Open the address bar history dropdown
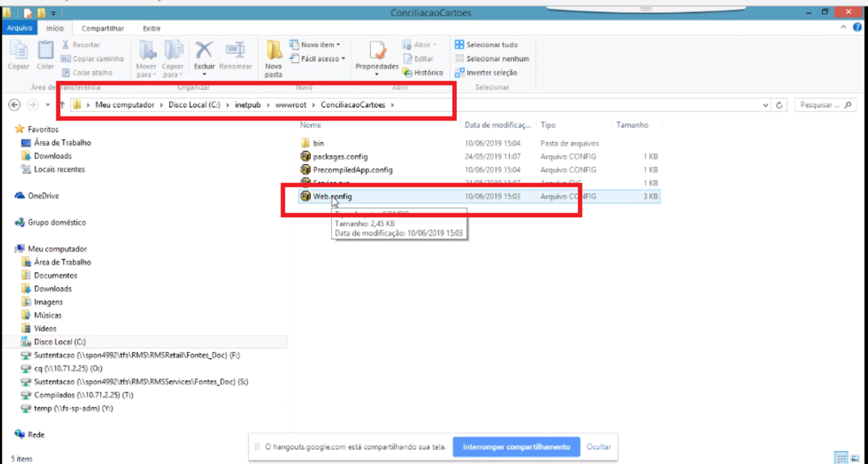This screenshot has width=868, height=464. [x=766, y=106]
